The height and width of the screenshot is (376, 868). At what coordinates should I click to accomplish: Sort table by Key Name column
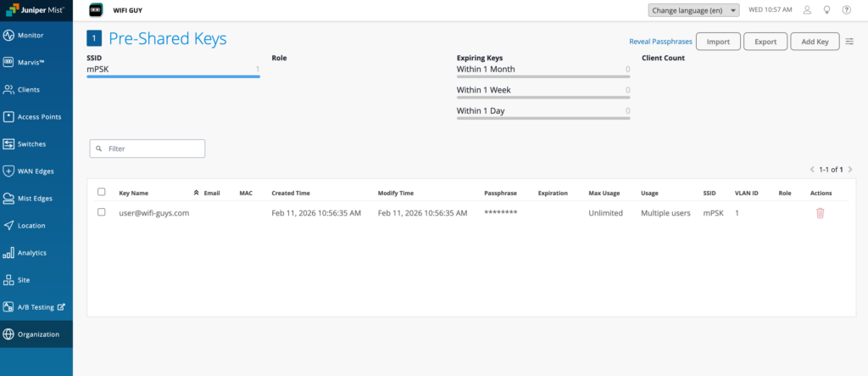[134, 194]
